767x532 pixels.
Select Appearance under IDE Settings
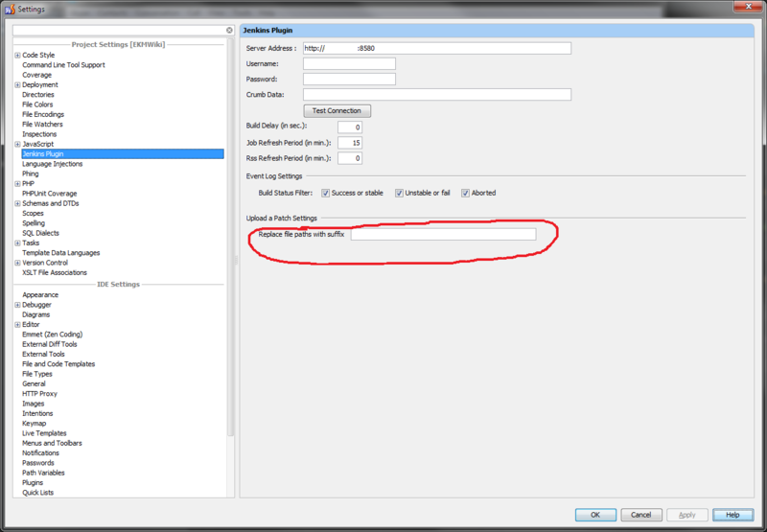point(40,295)
